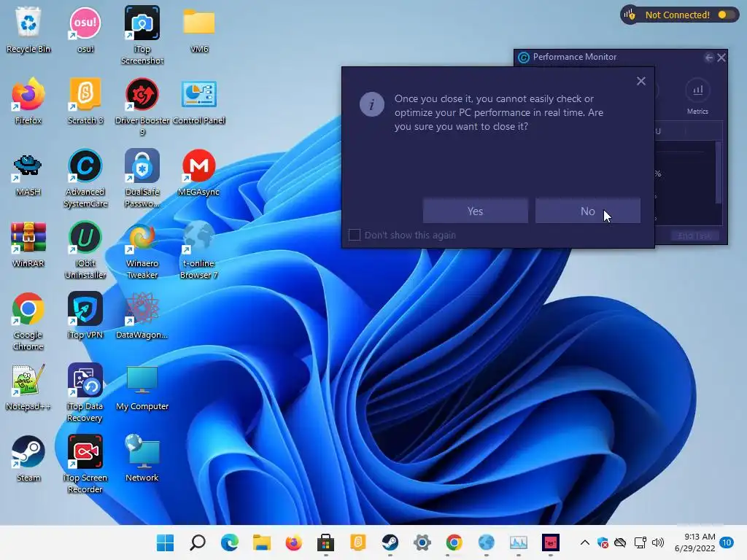This screenshot has width=747, height=560.
Task: Select the VM6 folder
Action: [x=199, y=30]
